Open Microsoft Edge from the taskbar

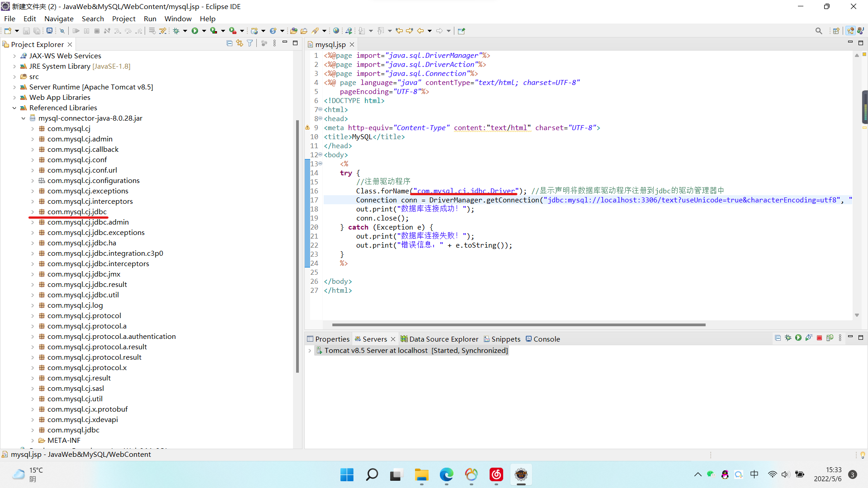446,474
